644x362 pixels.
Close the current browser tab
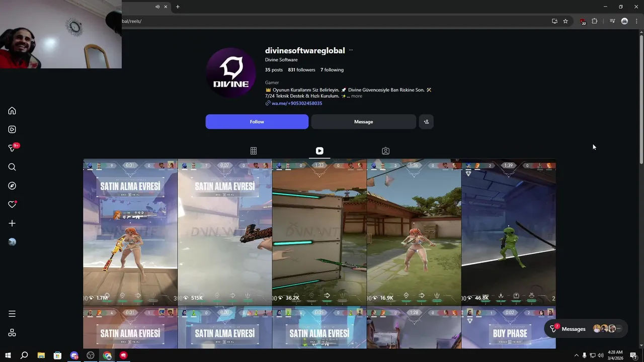(x=166, y=7)
